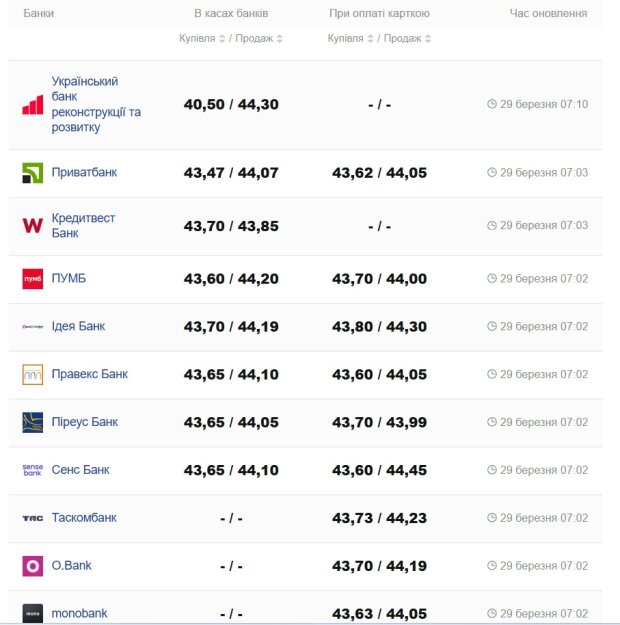The width and height of the screenshot is (620, 625).
Task: Click the O.Bank purple logo icon
Action: [32, 566]
